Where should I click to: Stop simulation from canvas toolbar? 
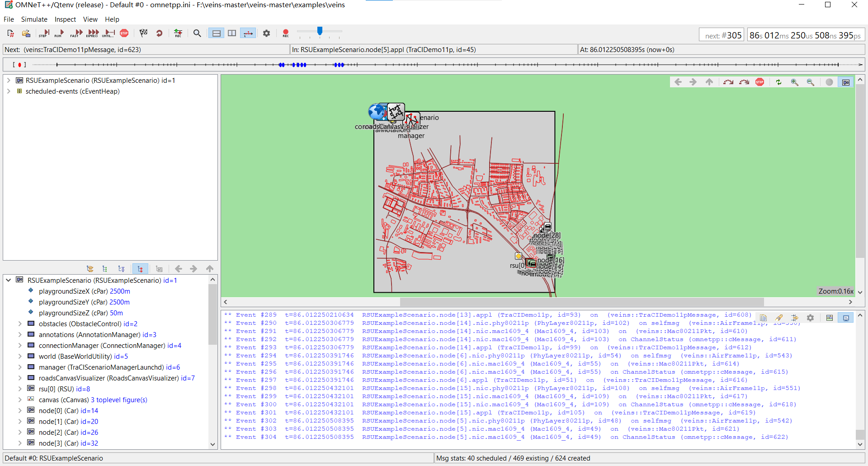759,82
